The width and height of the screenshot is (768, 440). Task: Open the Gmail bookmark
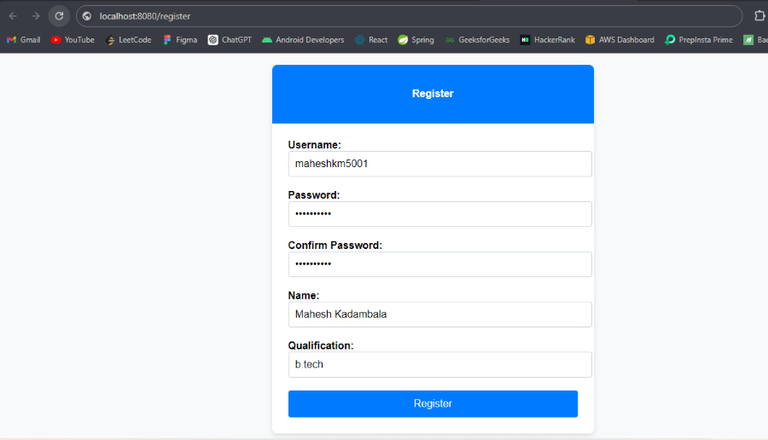[24, 40]
